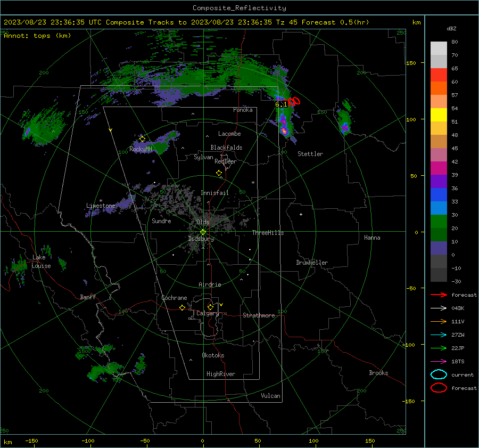Viewport: 479px width, 448px height.
Task: Click the magenta 18TS arrow in legend
Action: (439, 362)
